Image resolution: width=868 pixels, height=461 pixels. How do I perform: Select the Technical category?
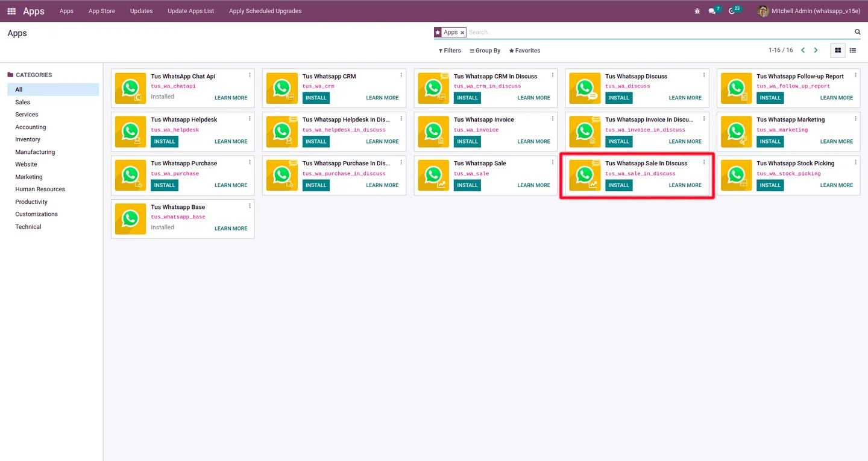click(53, 227)
